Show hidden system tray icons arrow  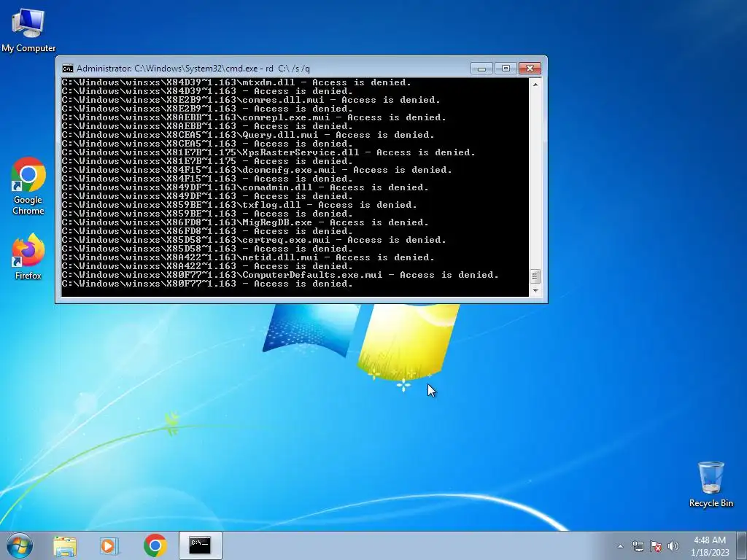click(620, 546)
